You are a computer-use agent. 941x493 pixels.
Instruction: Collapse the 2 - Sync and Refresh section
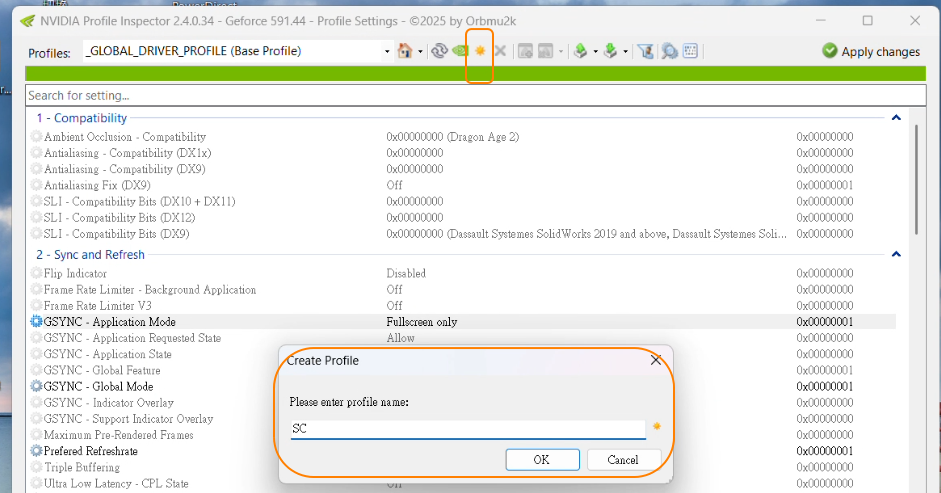click(896, 255)
